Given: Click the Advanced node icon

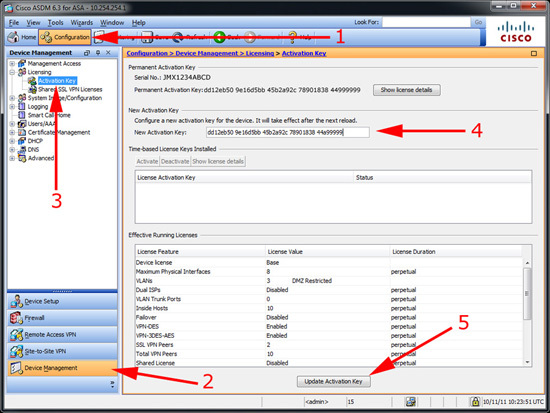Looking at the screenshot, I should (22, 158).
